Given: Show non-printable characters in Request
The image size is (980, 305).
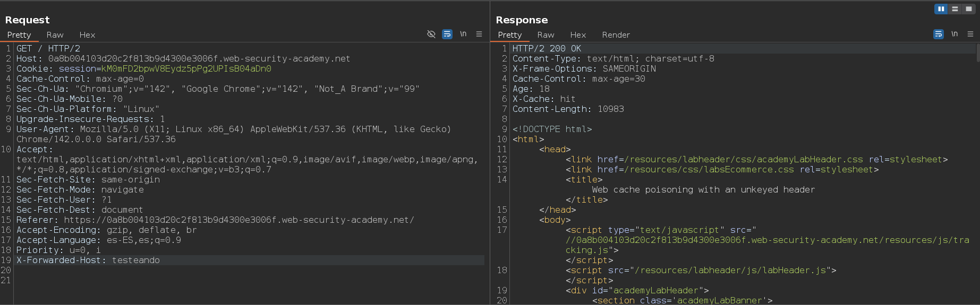Looking at the screenshot, I should tap(463, 34).
